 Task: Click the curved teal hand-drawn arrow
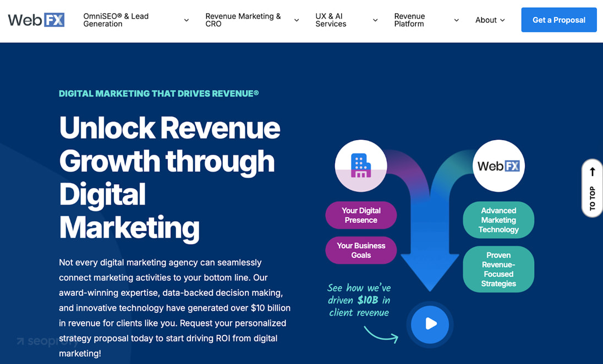pos(381,334)
